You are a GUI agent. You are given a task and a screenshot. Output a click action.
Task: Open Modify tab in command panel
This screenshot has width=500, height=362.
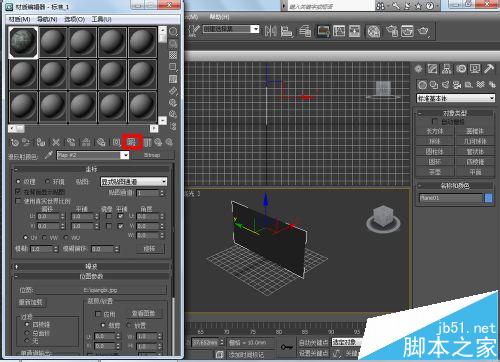click(432, 69)
